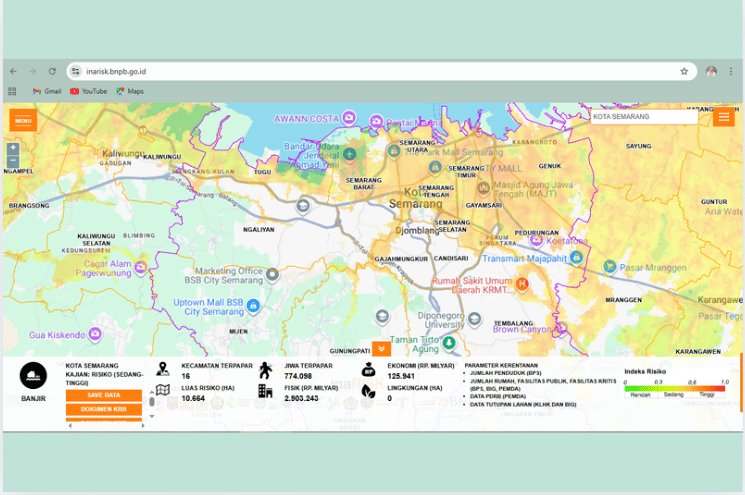This screenshot has width=745, height=495.
Task: Open the Gmail bookmark
Action: pyautogui.click(x=47, y=91)
